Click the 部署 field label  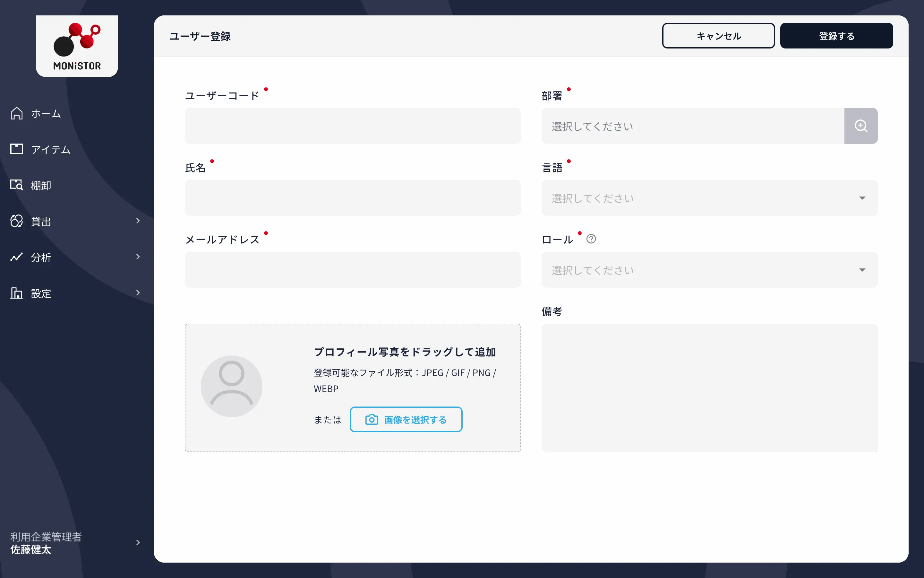[552, 96]
